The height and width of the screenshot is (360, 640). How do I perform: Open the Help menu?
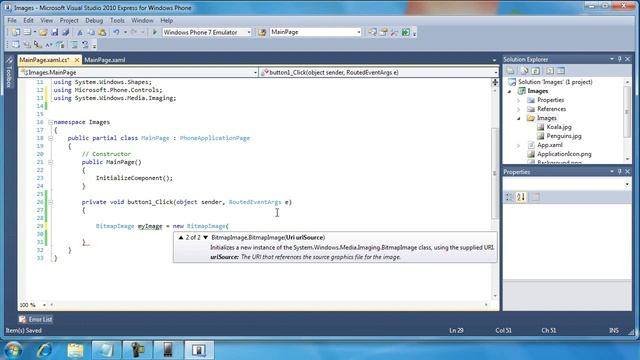click(167, 20)
